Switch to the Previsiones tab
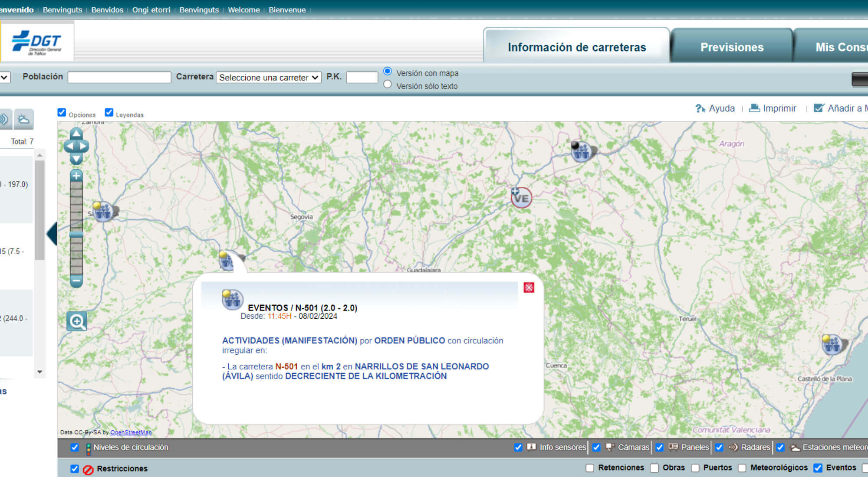The height and width of the screenshot is (477, 868). tap(731, 47)
